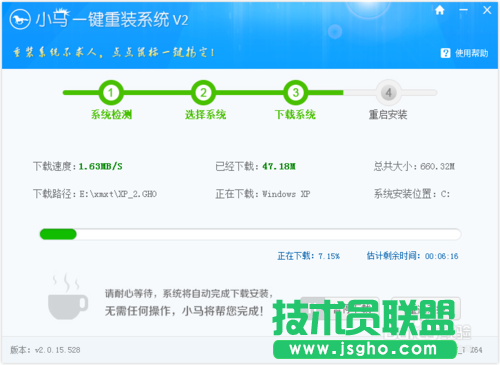Click the white horse logo icon
Viewport: 500px width, 365px height.
coord(20,19)
